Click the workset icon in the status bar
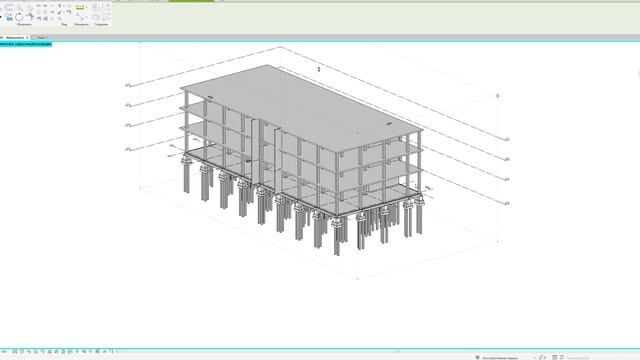This screenshot has height=360, width=640. coord(477,358)
